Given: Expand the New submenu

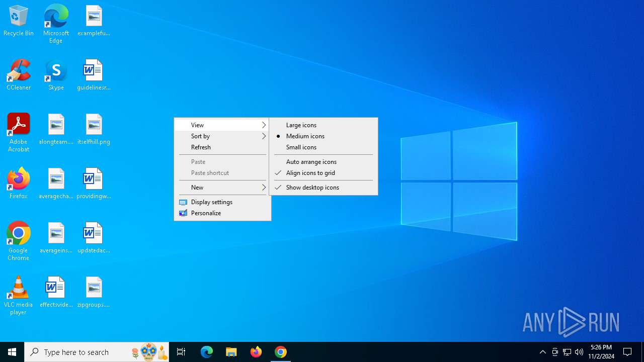Looking at the screenshot, I should click(222, 188).
